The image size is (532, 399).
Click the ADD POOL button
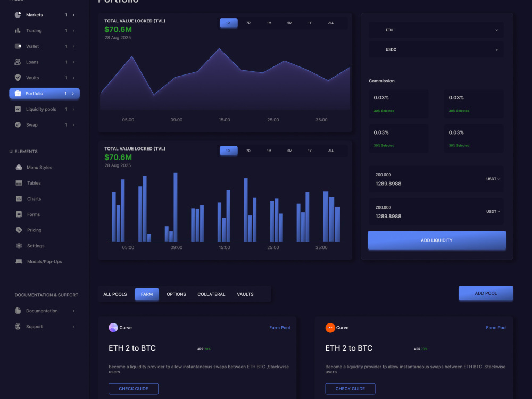click(x=486, y=293)
